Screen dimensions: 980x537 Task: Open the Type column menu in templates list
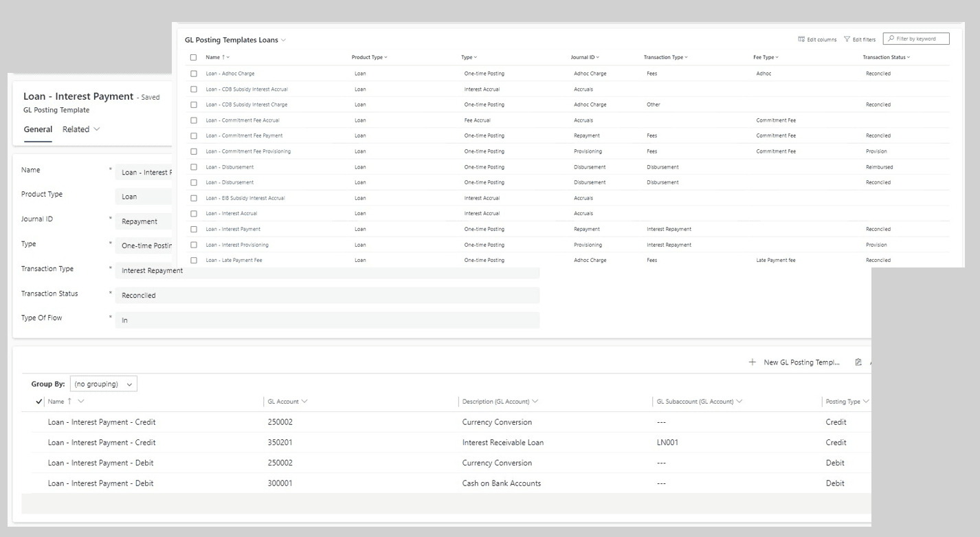[469, 58]
